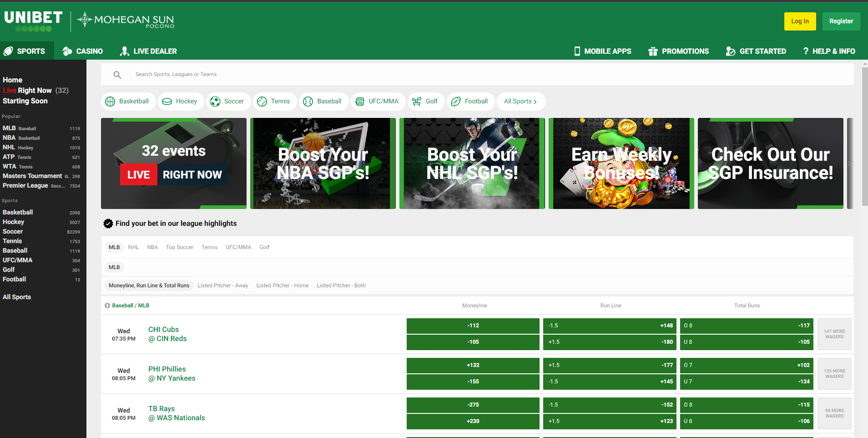The width and height of the screenshot is (868, 438).
Task: Click the Mohegan Sun Pocono logo
Action: click(x=126, y=20)
